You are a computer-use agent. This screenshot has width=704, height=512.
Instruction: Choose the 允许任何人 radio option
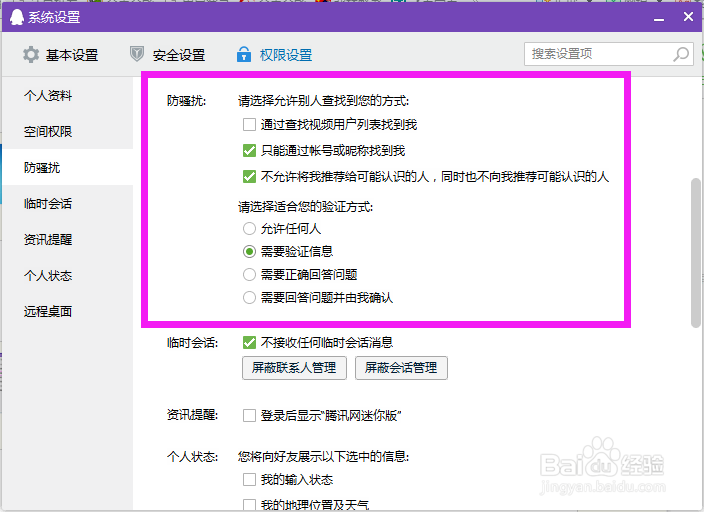coord(249,229)
